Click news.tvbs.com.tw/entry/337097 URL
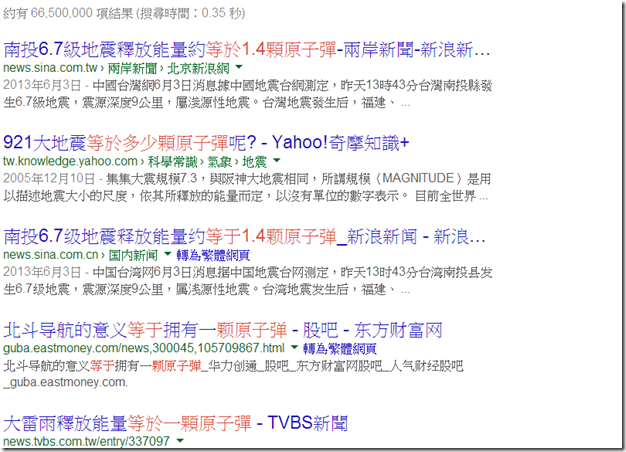This screenshot has height=452, width=626. [86, 442]
